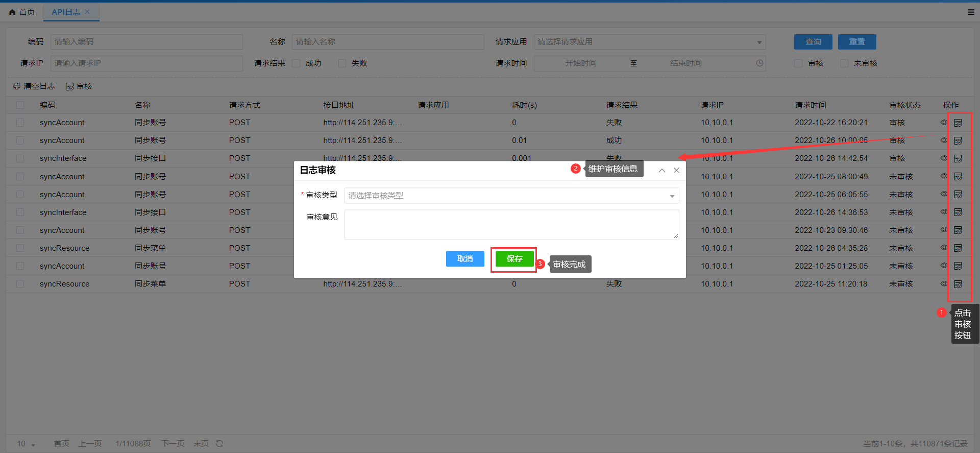Enable the 未审核 filter checkbox
Image resolution: width=980 pixels, height=453 pixels.
pos(844,63)
